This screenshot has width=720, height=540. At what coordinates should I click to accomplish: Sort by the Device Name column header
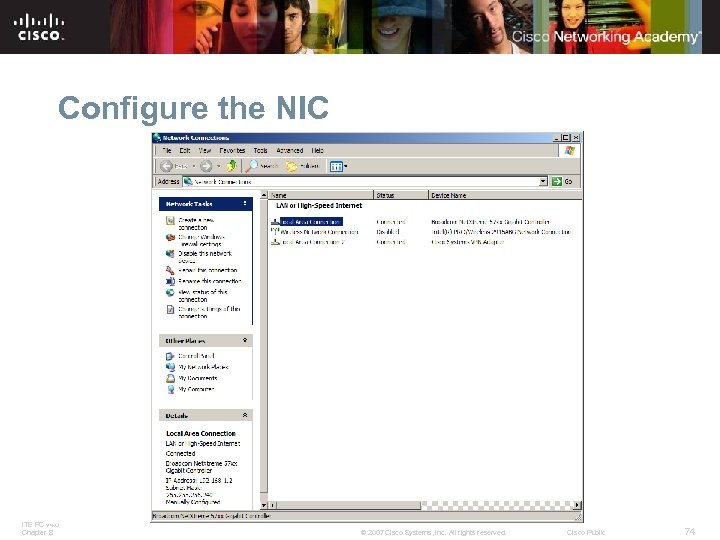point(505,195)
